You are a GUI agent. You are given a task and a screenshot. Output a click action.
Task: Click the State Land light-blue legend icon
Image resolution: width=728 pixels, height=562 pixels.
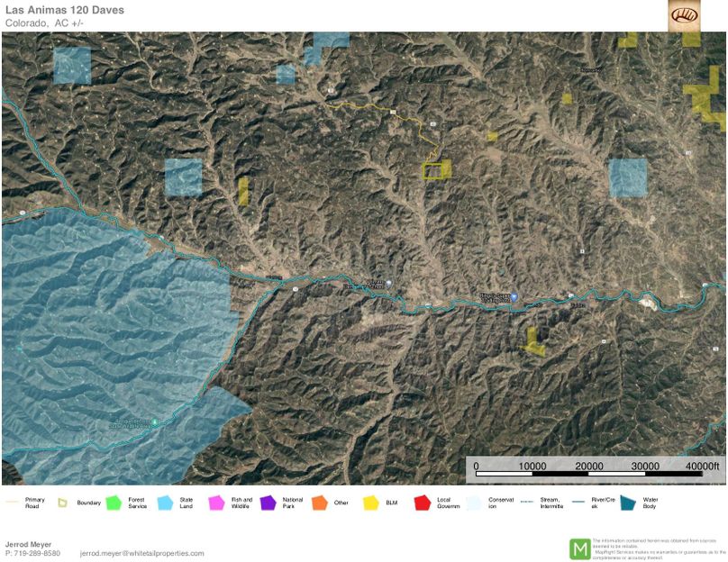coord(165,503)
